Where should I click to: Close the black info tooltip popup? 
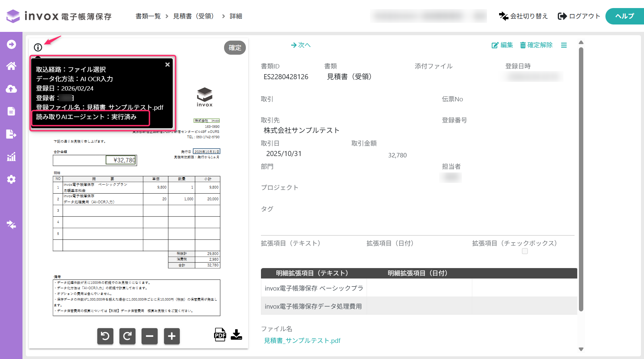tap(167, 65)
